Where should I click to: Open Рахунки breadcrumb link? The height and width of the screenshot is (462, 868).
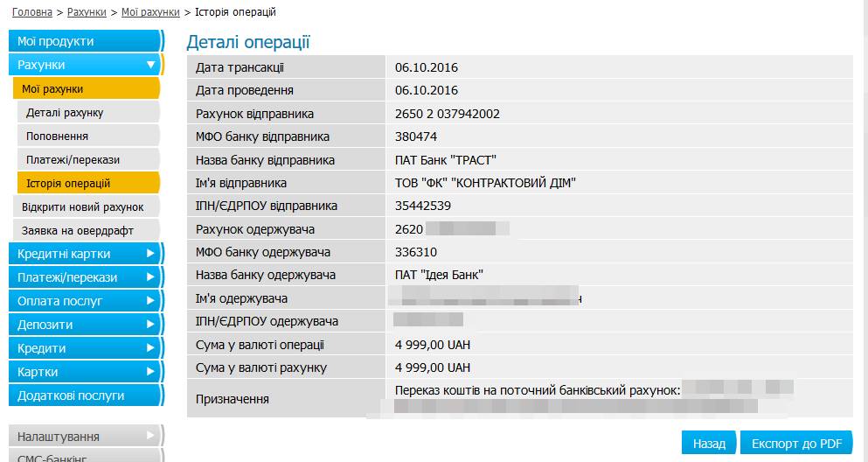click(87, 12)
